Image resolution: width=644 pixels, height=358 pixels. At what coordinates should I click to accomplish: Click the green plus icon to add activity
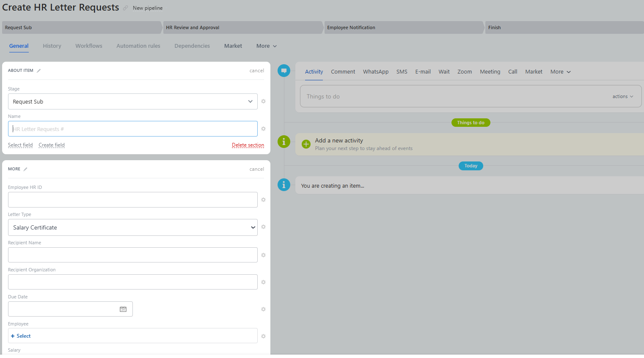coord(306,144)
